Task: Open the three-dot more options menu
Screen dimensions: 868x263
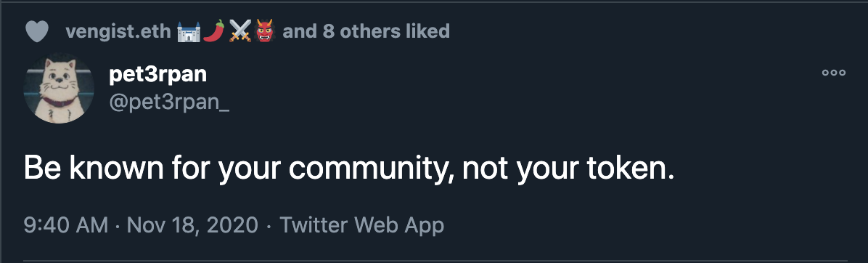Action: click(833, 73)
